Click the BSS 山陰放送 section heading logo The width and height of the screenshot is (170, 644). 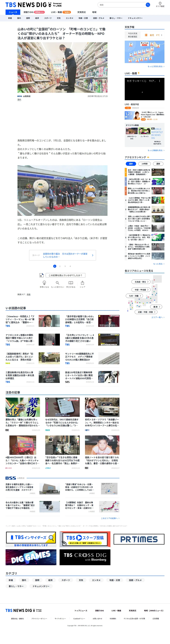pos(15,478)
